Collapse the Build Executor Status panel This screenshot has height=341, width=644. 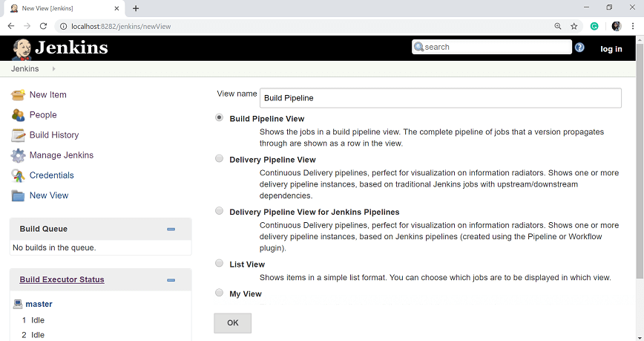point(171,280)
